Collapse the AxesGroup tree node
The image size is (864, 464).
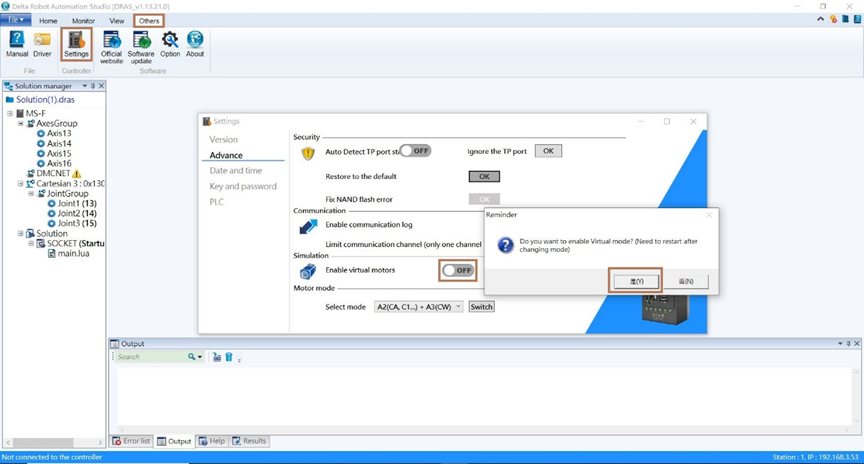click(20, 124)
